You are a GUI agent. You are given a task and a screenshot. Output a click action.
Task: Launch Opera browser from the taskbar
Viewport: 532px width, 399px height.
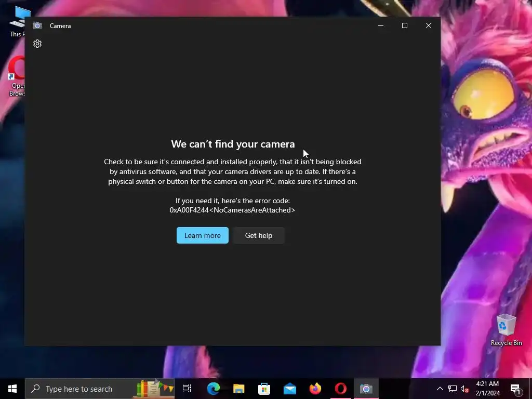[341, 389]
